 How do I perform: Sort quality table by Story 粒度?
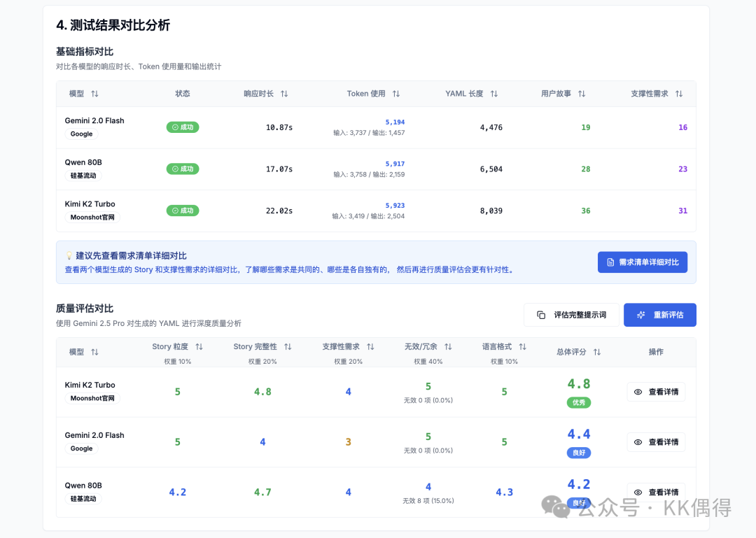[199, 347]
